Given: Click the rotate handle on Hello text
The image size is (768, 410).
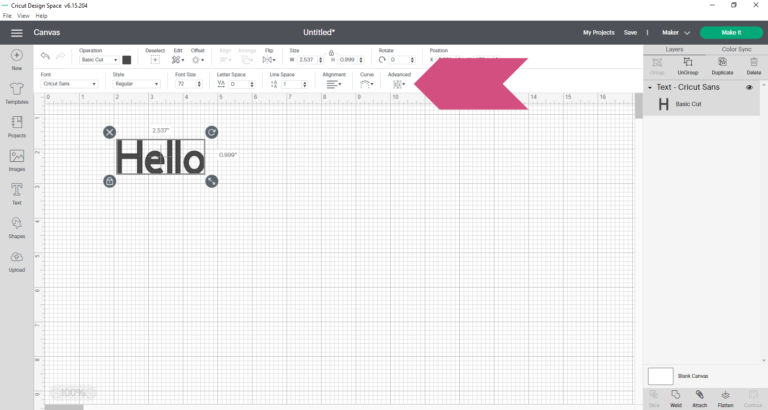Looking at the screenshot, I should [x=212, y=133].
